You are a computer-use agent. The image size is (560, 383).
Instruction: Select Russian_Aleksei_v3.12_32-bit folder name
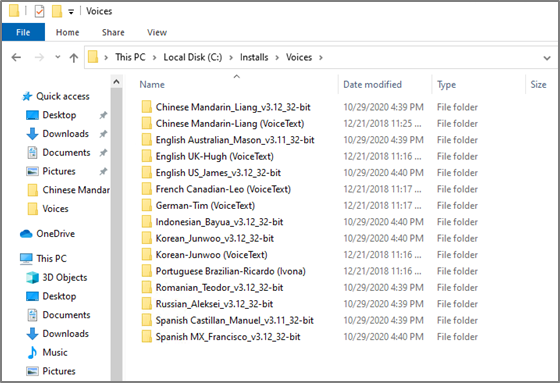214,304
